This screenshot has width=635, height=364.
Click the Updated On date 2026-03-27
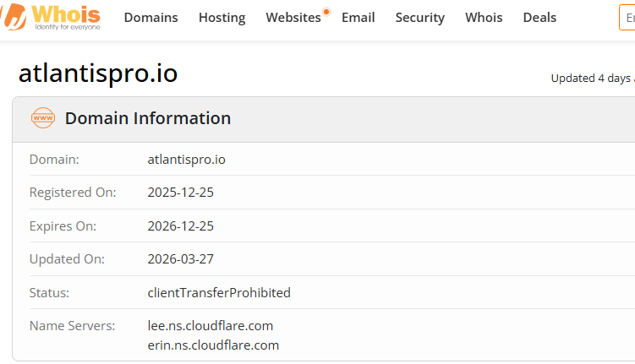181,258
